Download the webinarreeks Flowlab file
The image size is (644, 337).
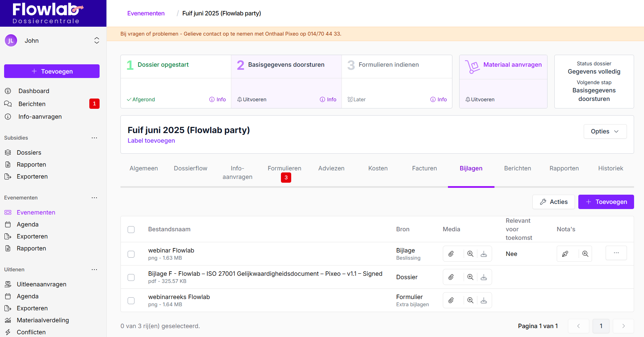point(484,300)
